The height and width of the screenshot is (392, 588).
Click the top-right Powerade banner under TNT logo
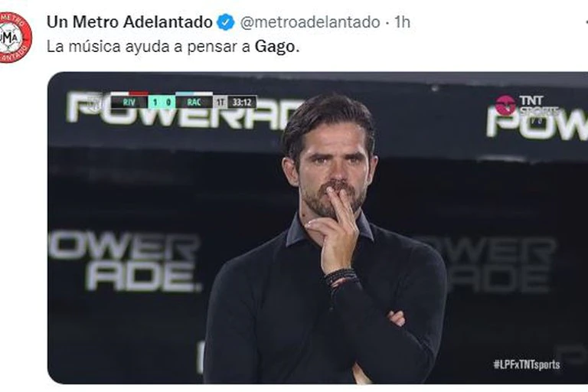tap(537, 122)
